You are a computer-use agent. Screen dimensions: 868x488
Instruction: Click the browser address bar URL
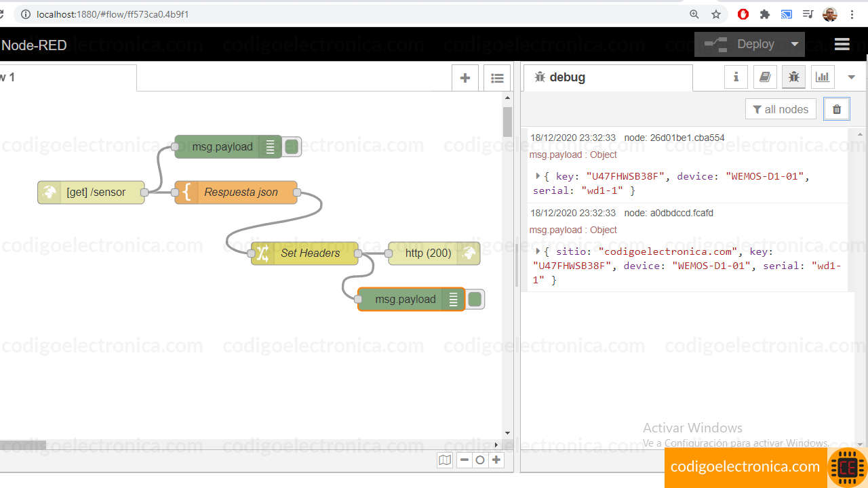(113, 14)
